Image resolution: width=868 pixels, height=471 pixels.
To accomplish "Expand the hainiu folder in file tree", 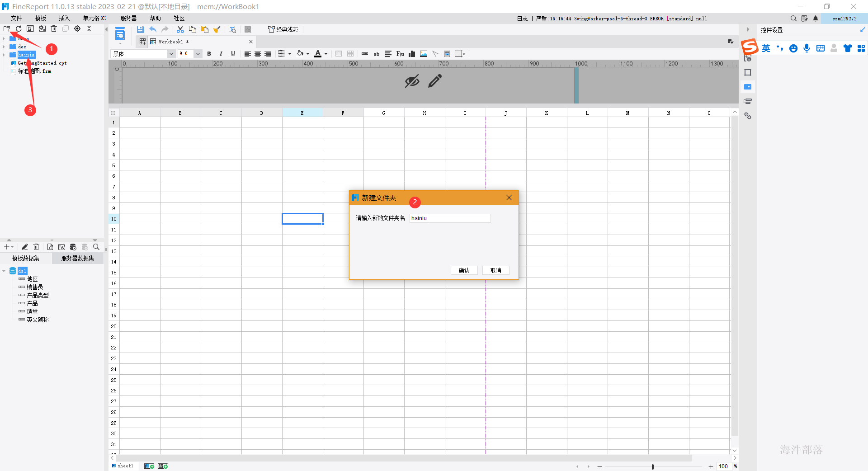I will [4, 55].
